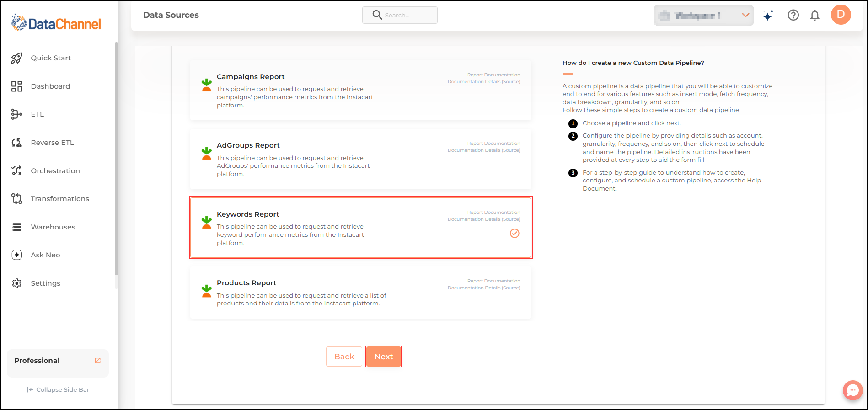Click Instacart carrot icon of Campaigns Report

tap(207, 85)
